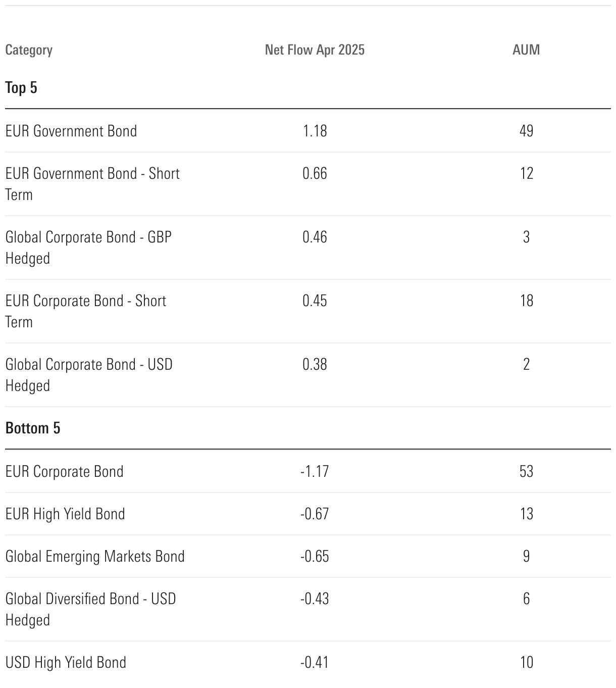Click the 1.18 net flow value
Image resolution: width=616 pixels, height=688 pixels.
coord(315,131)
